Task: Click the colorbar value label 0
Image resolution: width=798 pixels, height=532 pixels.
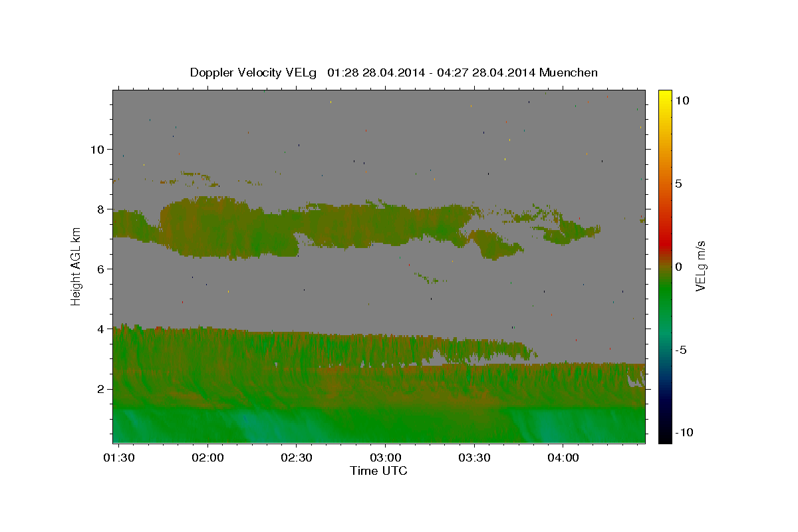Action: pyautogui.click(x=678, y=267)
